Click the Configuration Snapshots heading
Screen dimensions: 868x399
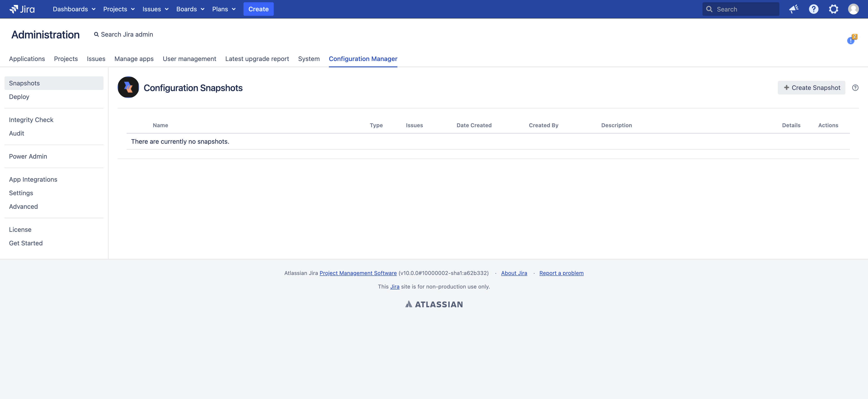[x=193, y=88]
